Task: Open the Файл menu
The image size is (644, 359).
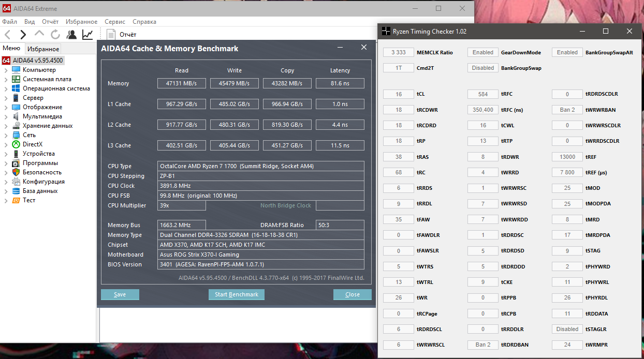Action: tap(10, 22)
